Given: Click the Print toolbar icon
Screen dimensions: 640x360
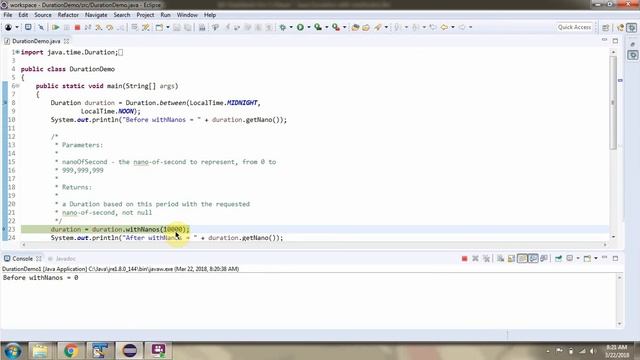Looking at the screenshot, I should [x=202, y=27].
